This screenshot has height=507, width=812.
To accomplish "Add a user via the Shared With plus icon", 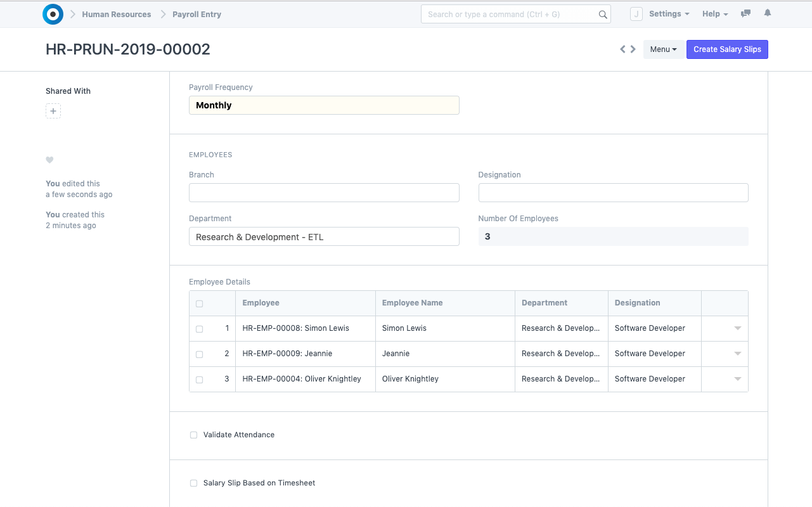I will point(53,111).
